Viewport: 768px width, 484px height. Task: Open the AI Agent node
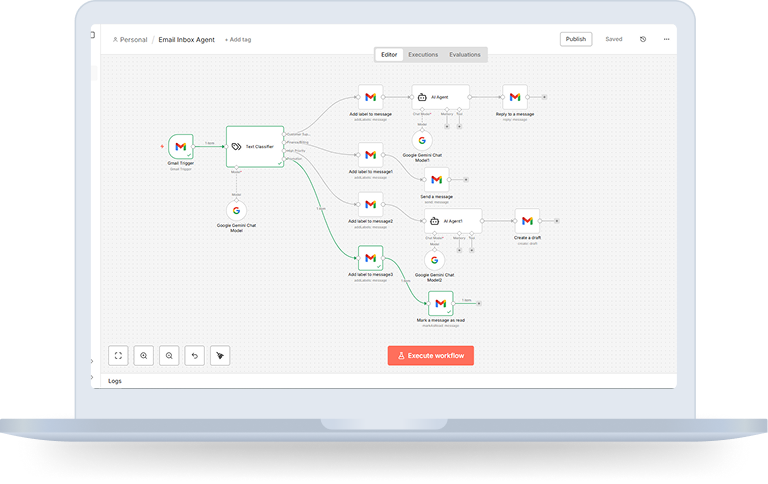440,97
